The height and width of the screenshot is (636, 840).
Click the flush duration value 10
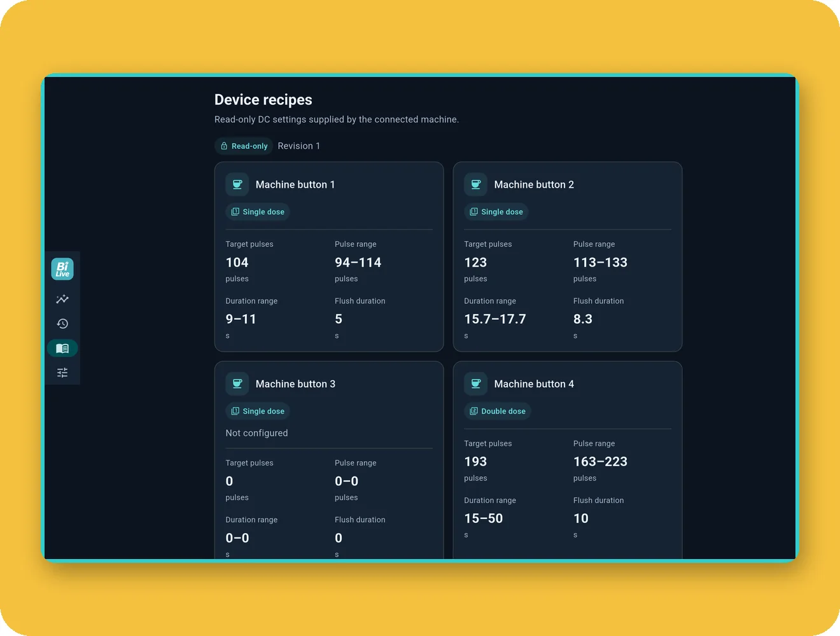pos(581,518)
